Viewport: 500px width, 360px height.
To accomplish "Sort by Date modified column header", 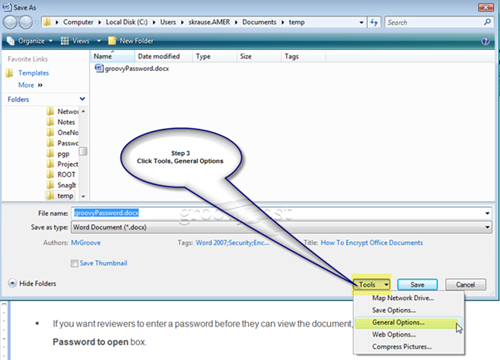I will [163, 56].
